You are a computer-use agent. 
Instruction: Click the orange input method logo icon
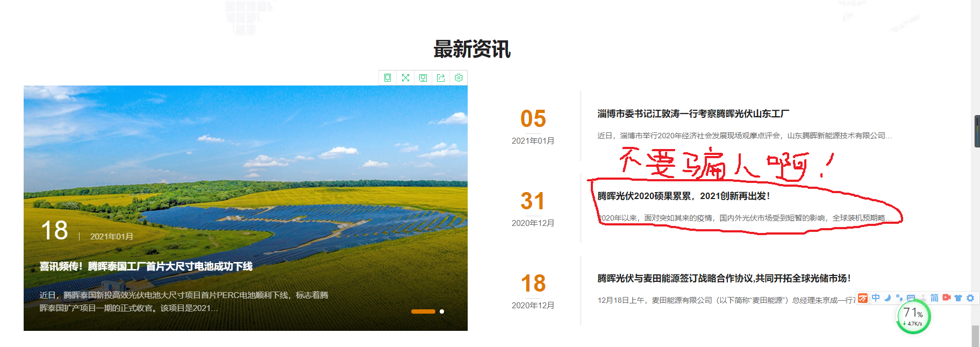863,298
